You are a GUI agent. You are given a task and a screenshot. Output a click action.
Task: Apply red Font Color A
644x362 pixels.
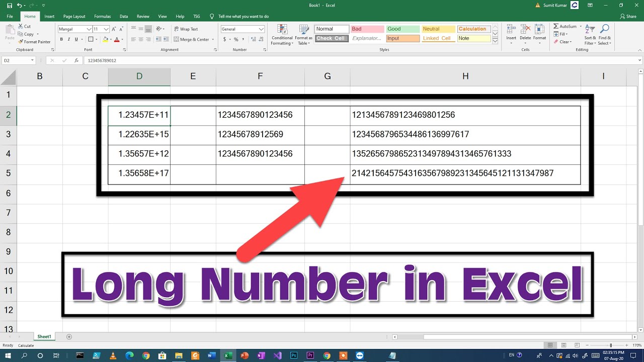117,39
